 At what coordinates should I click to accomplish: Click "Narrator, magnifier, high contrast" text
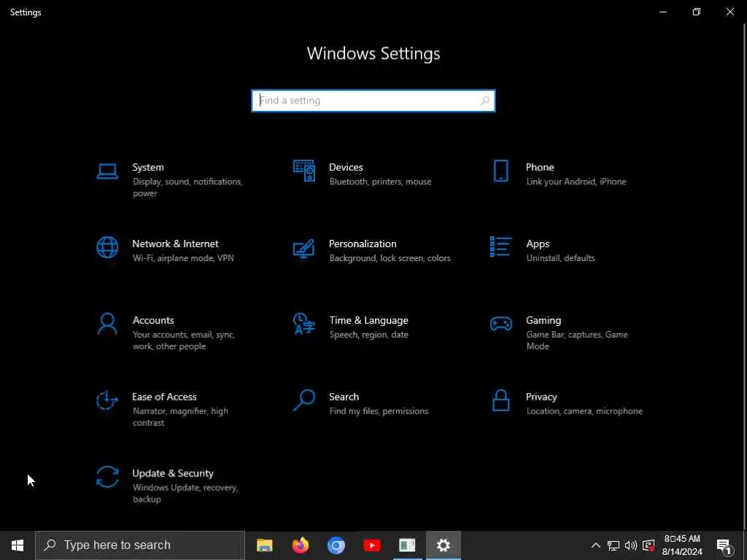[180, 416]
